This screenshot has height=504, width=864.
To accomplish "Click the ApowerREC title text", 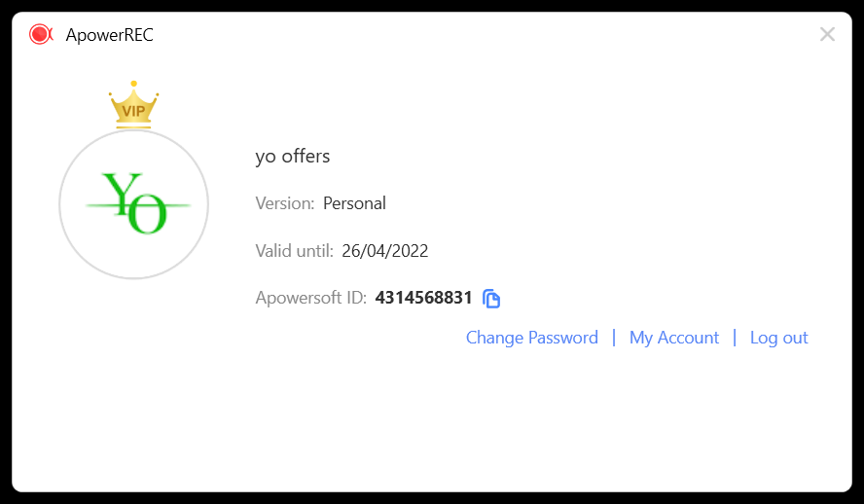I will pyautogui.click(x=110, y=35).
